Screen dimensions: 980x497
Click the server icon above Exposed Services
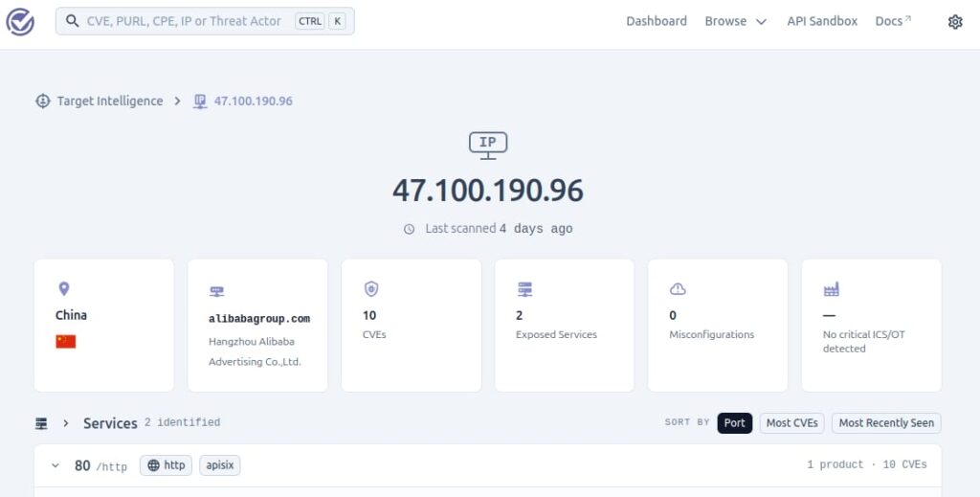tap(525, 289)
